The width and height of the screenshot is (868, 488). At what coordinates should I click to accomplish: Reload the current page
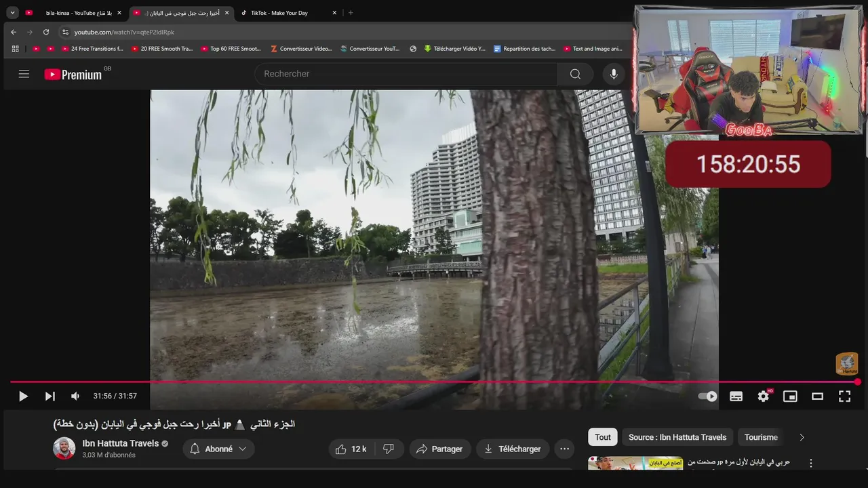coord(46,32)
